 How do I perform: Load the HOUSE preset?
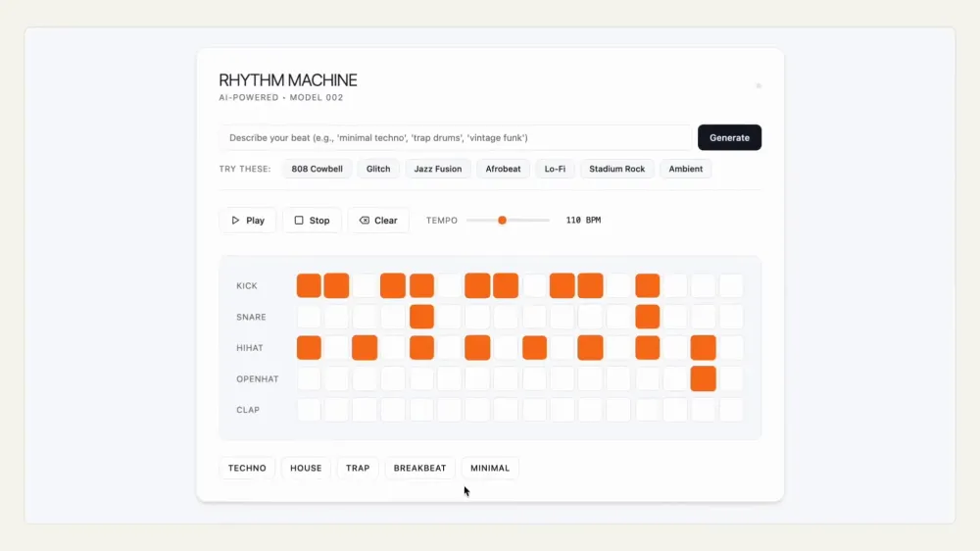(x=306, y=468)
